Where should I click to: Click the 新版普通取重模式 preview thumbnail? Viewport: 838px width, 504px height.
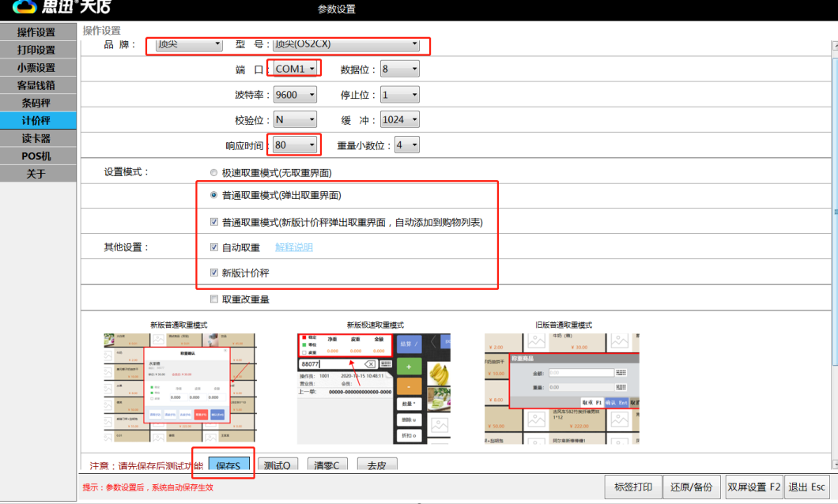pyautogui.click(x=179, y=388)
